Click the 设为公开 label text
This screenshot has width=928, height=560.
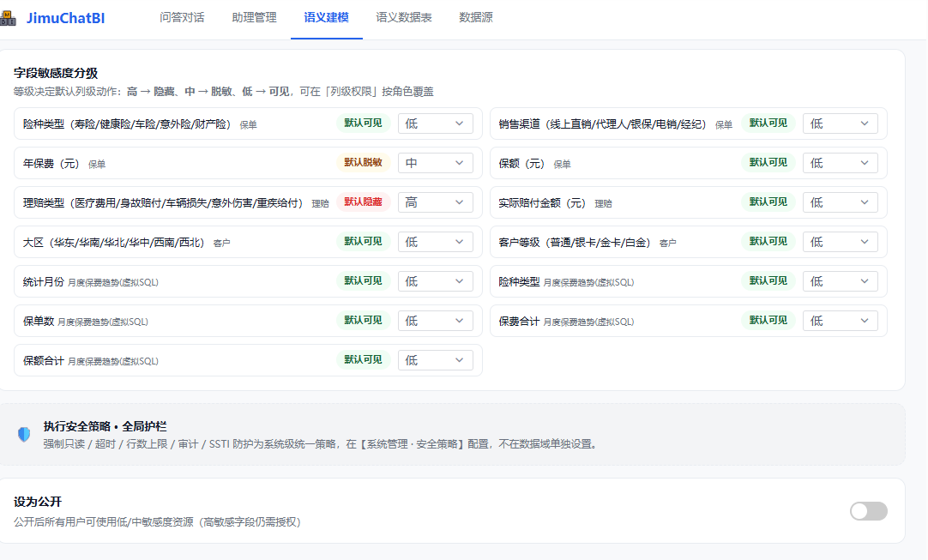[38, 502]
